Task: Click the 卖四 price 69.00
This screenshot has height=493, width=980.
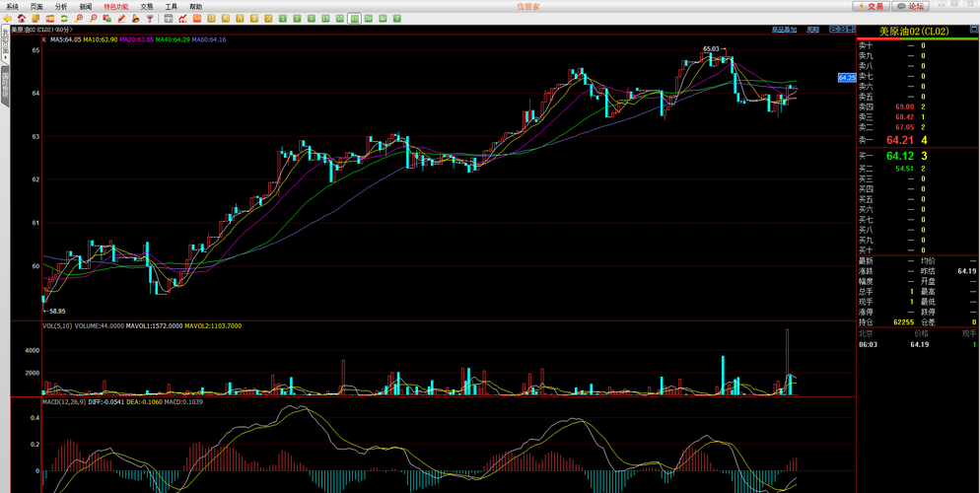Action: pyautogui.click(x=905, y=106)
